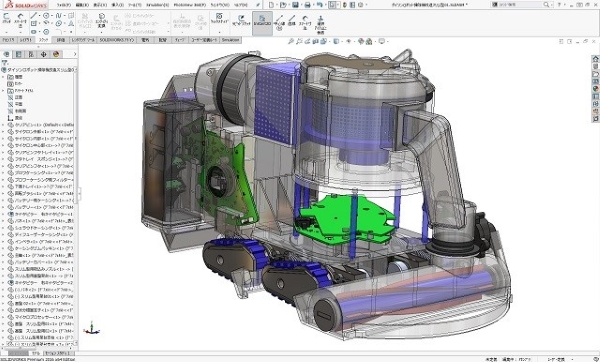Screen dimensions: 600x362
Task: Click the Rebuild traffic-light icon
Action: [x=344, y=5]
